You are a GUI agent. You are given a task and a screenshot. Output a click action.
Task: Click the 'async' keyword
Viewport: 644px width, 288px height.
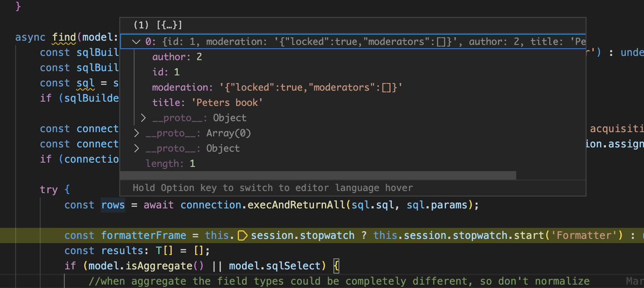pos(30,37)
